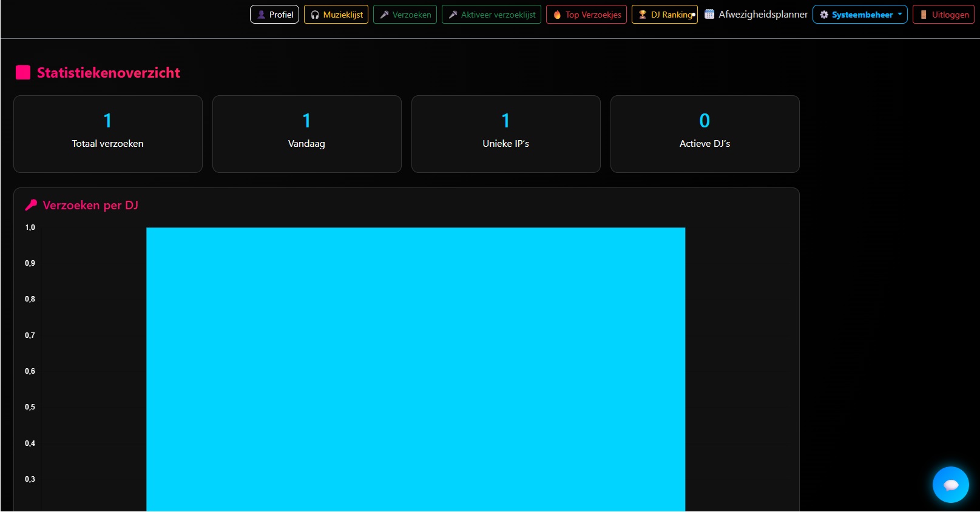This screenshot has width=980, height=512.
Task: Click the Vandaag statistics card
Action: [x=307, y=134]
